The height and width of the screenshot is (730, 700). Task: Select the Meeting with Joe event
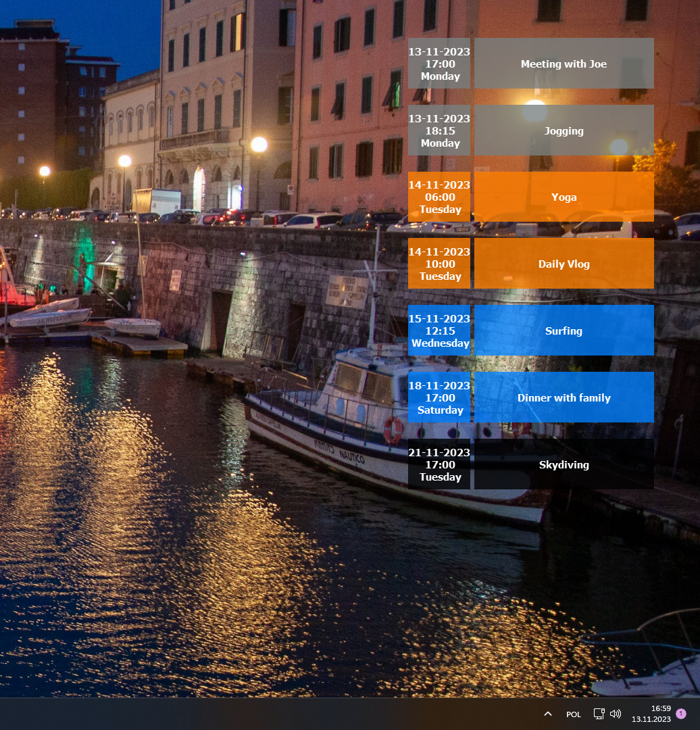point(564,64)
